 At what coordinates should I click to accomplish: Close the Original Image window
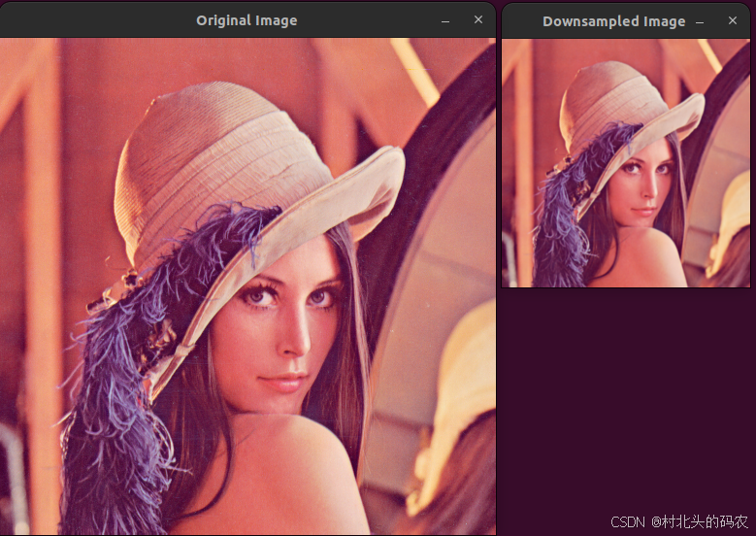pos(478,19)
